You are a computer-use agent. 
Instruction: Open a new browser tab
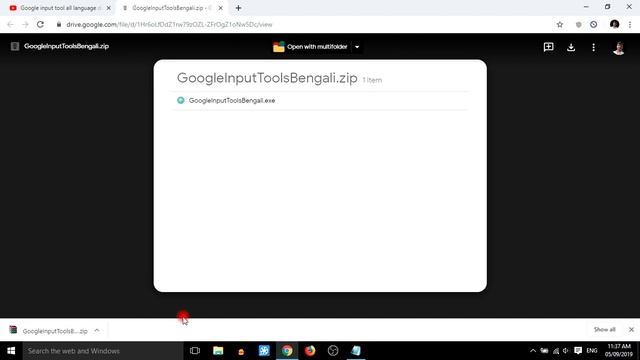click(238, 8)
